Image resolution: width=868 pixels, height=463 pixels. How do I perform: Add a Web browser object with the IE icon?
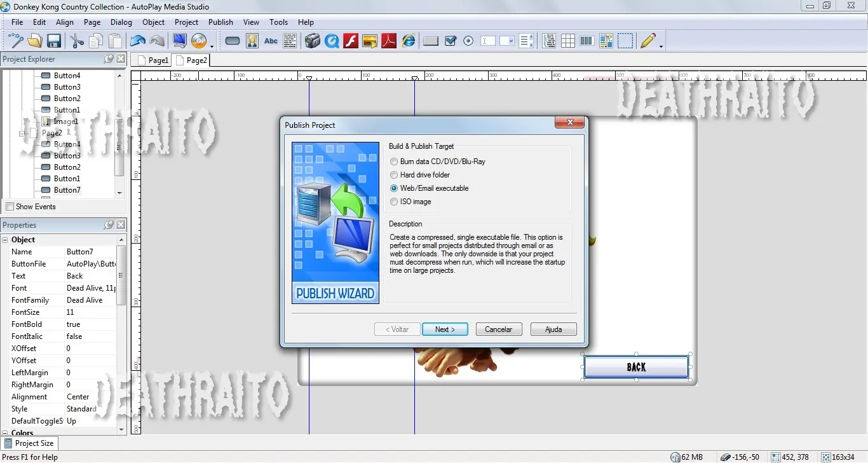click(408, 41)
